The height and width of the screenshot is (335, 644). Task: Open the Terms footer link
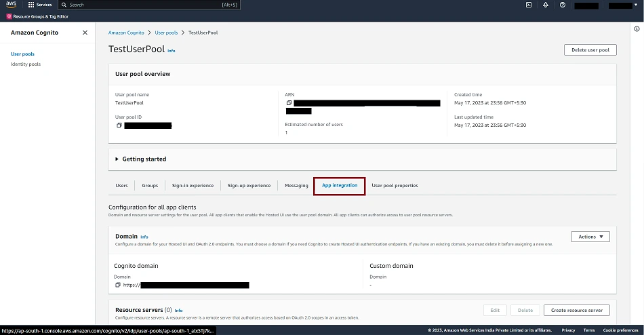click(589, 330)
